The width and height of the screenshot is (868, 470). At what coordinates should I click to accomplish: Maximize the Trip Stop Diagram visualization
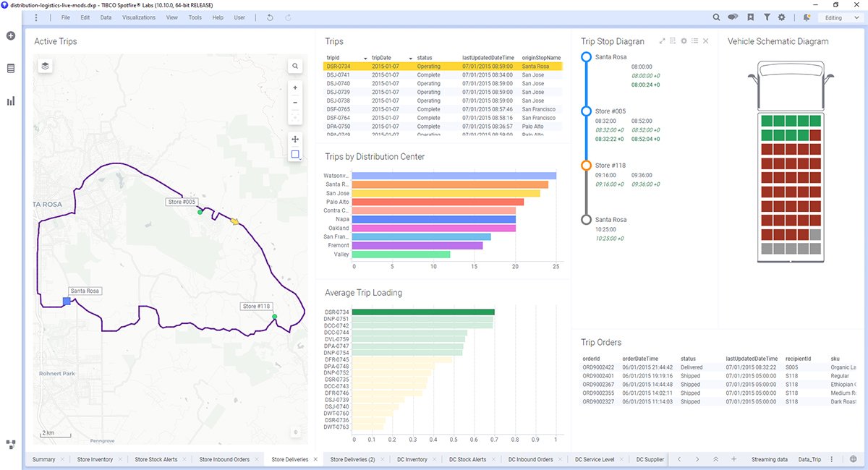[662, 41]
